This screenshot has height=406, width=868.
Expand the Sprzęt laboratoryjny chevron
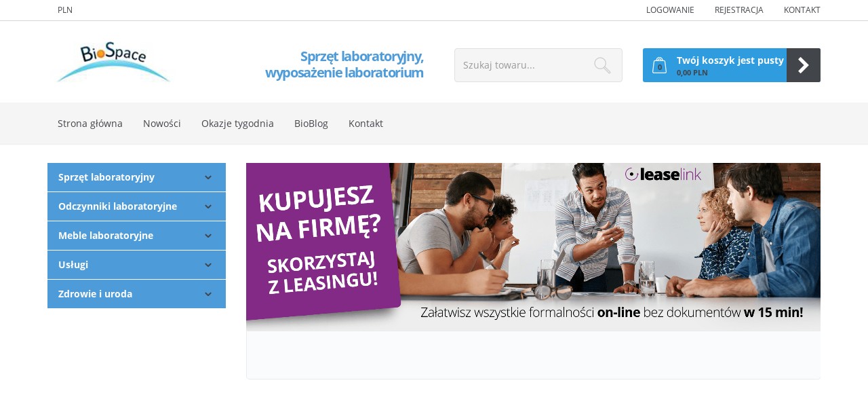click(208, 177)
